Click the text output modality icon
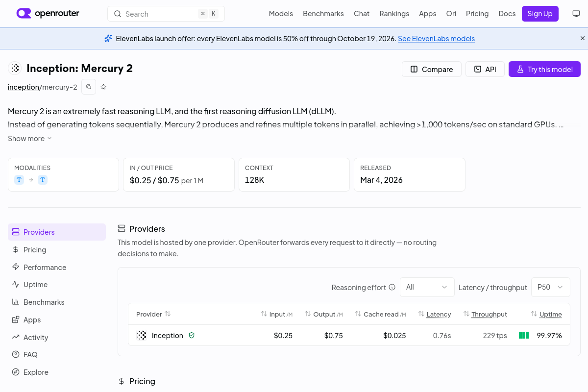Screen dimensions: 588x392 (43, 180)
